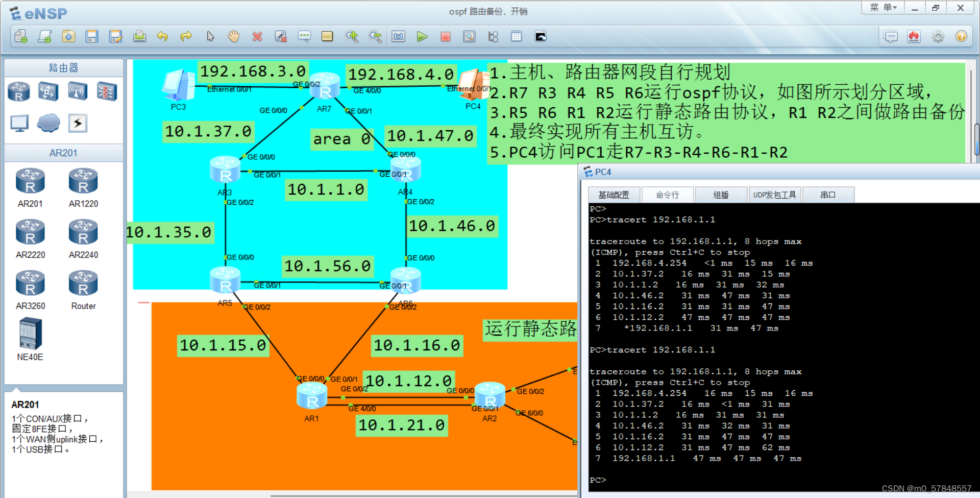Click the AR6 router on canvas
Image resolution: width=980 pixels, height=498 pixels.
tap(406, 280)
